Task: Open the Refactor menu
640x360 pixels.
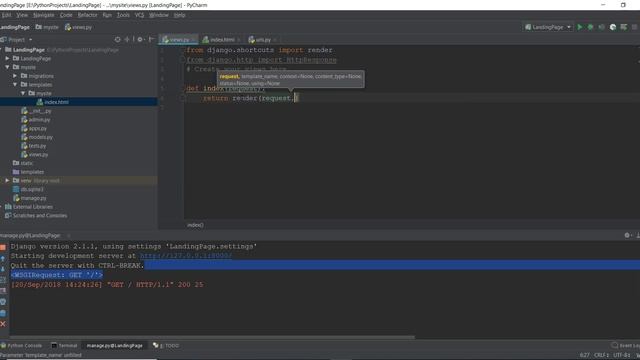Action: (x=88, y=15)
